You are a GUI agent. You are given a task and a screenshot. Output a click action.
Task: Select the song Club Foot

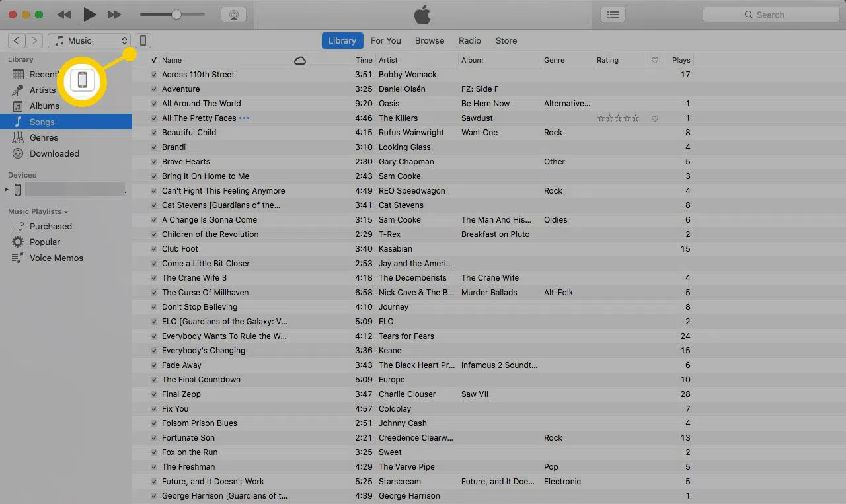(x=180, y=249)
